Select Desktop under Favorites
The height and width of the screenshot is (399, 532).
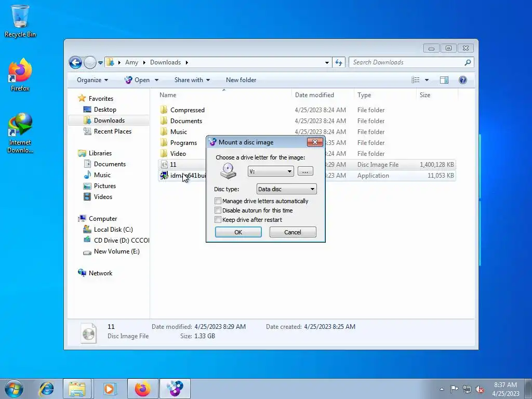click(x=105, y=110)
